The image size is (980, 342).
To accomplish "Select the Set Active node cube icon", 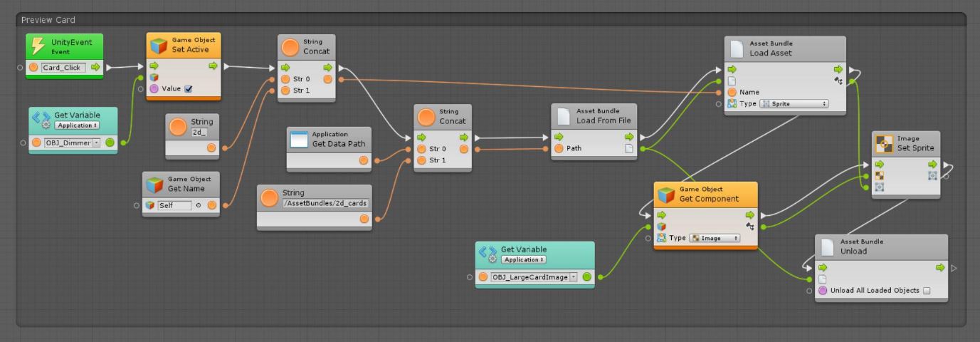I will 158,46.
